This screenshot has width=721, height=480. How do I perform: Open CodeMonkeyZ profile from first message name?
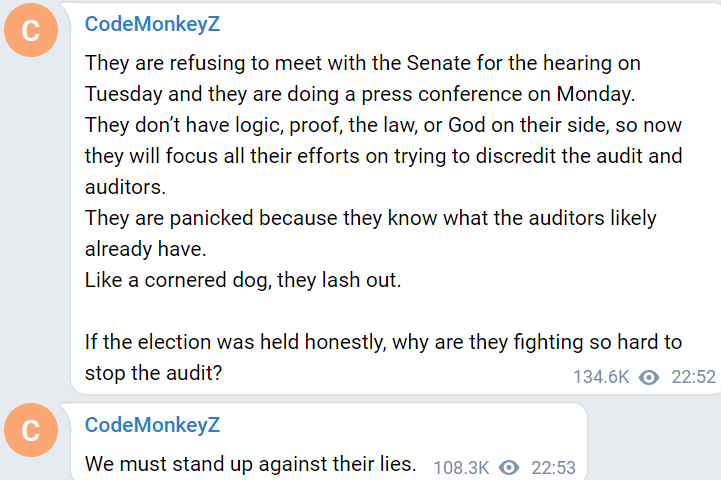click(152, 24)
